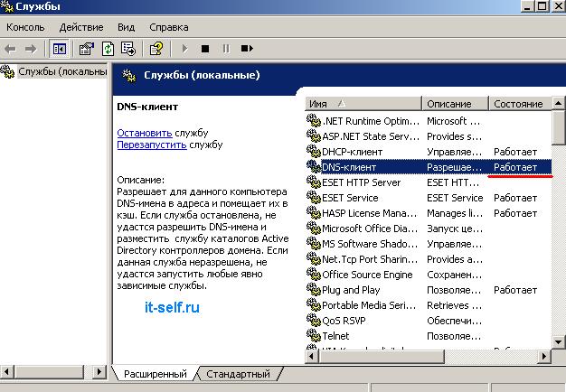This screenshot has width=566, height=392.
Task: Click the Start service play icon
Action: (x=184, y=49)
